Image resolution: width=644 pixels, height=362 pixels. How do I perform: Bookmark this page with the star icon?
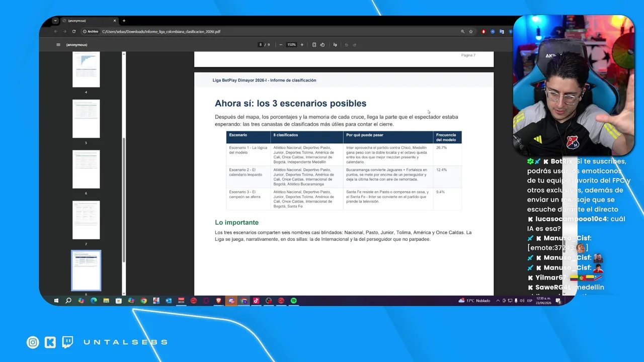pos(471,31)
